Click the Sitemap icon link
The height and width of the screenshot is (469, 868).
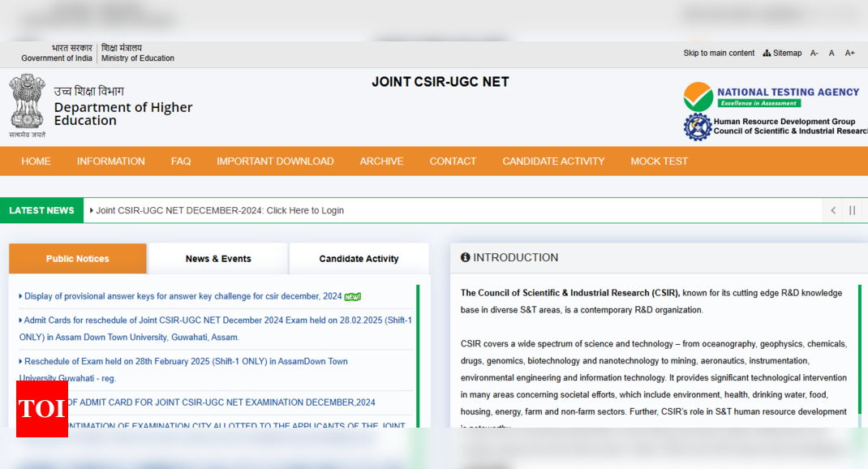tap(782, 54)
